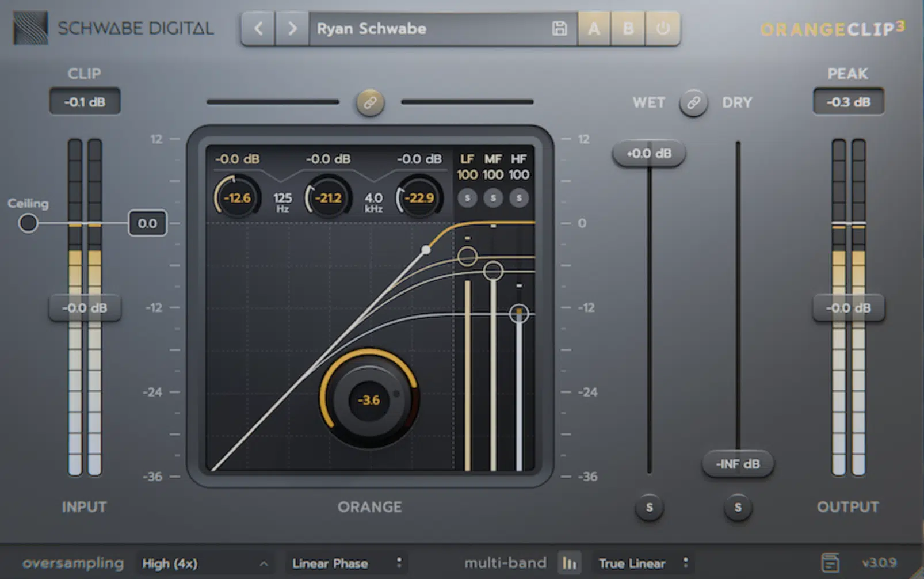Image resolution: width=924 pixels, height=579 pixels.
Task: Toggle the center input/output link icon
Action: tap(370, 102)
